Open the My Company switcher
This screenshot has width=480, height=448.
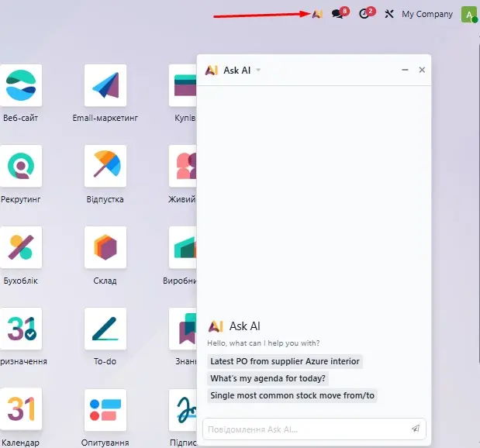click(427, 14)
